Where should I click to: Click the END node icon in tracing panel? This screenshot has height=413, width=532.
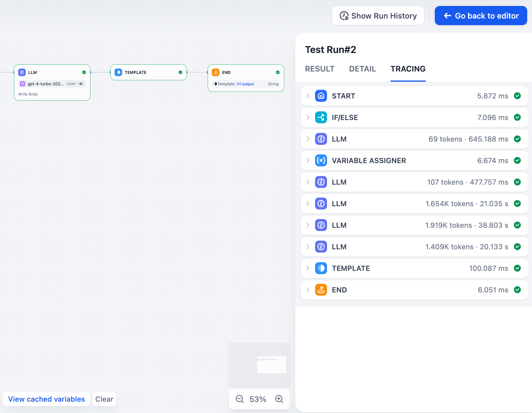pos(321,290)
